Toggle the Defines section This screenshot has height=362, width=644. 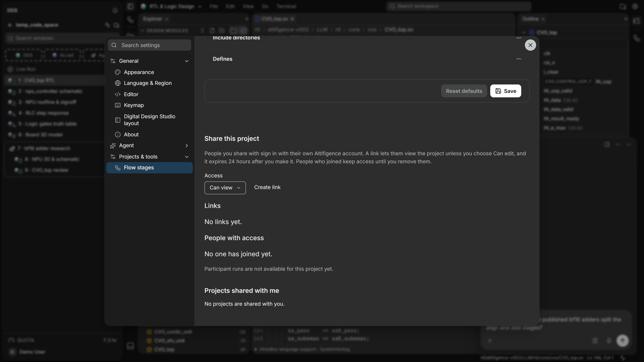click(519, 59)
